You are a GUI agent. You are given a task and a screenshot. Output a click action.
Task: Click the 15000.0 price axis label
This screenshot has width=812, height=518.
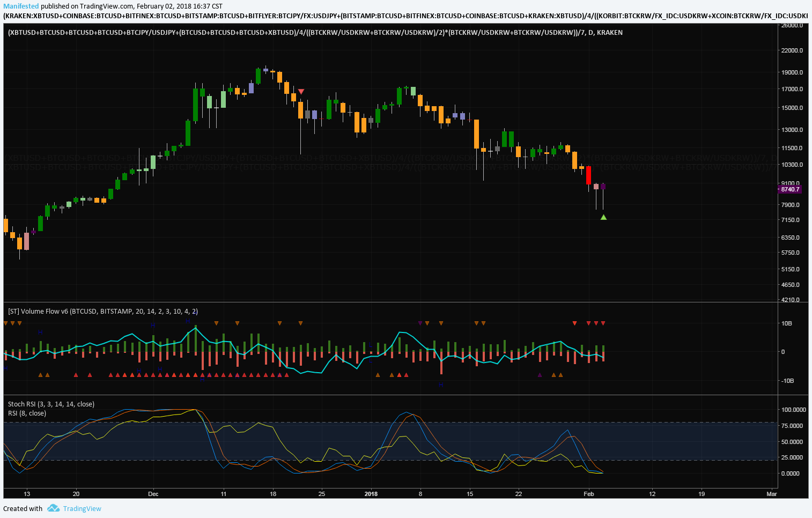(x=792, y=108)
